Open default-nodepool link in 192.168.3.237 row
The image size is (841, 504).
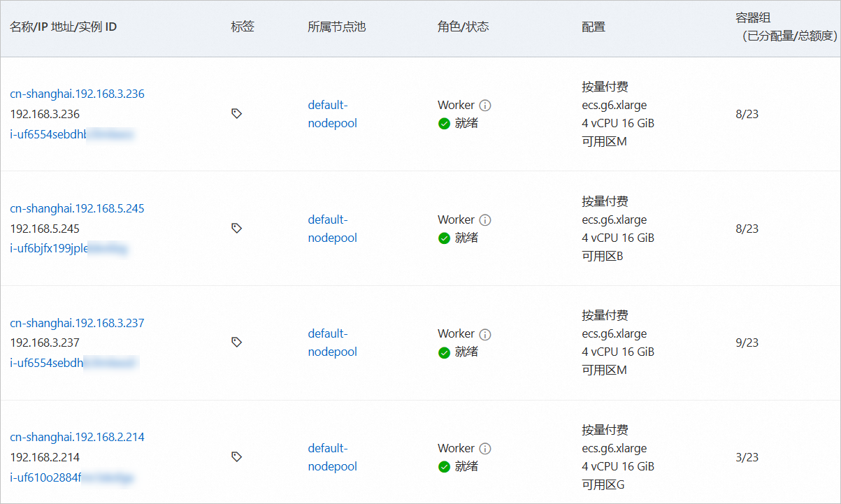pos(333,343)
